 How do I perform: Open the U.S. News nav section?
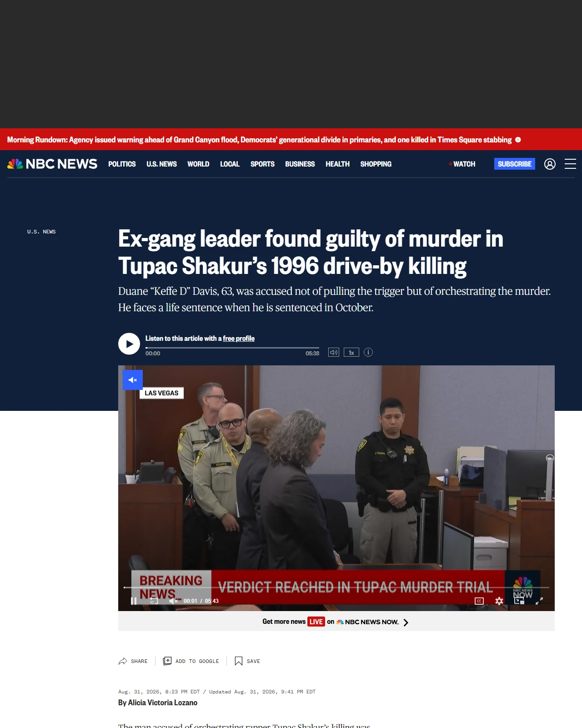pos(161,164)
